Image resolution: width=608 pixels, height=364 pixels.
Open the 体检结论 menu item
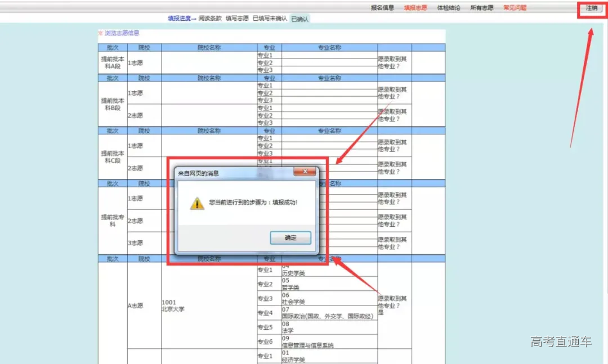[x=449, y=8]
